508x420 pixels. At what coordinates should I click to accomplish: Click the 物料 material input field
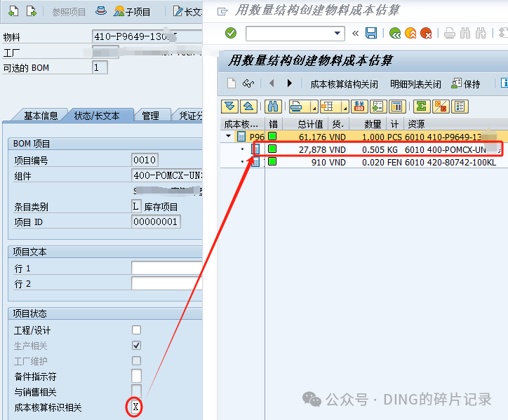(x=147, y=36)
